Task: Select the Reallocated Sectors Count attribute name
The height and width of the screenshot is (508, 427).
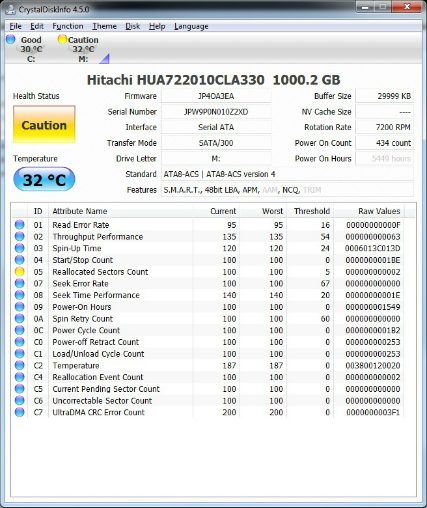Action: pos(100,272)
